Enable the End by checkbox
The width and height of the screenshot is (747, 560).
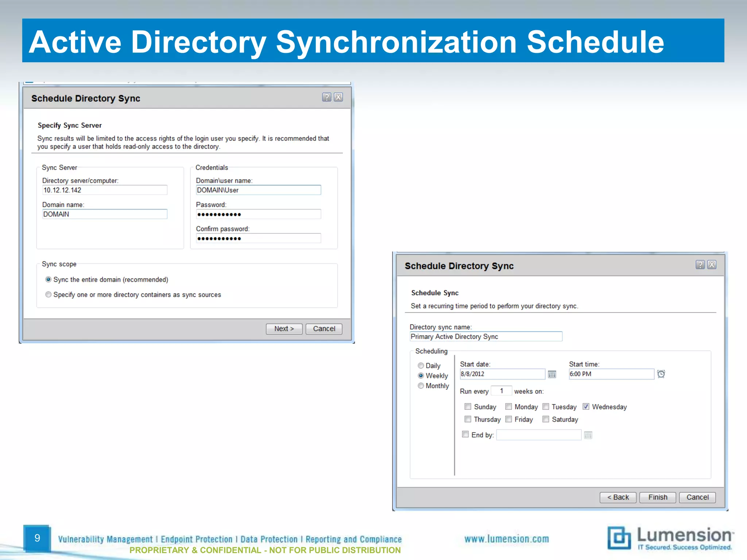[465, 434]
